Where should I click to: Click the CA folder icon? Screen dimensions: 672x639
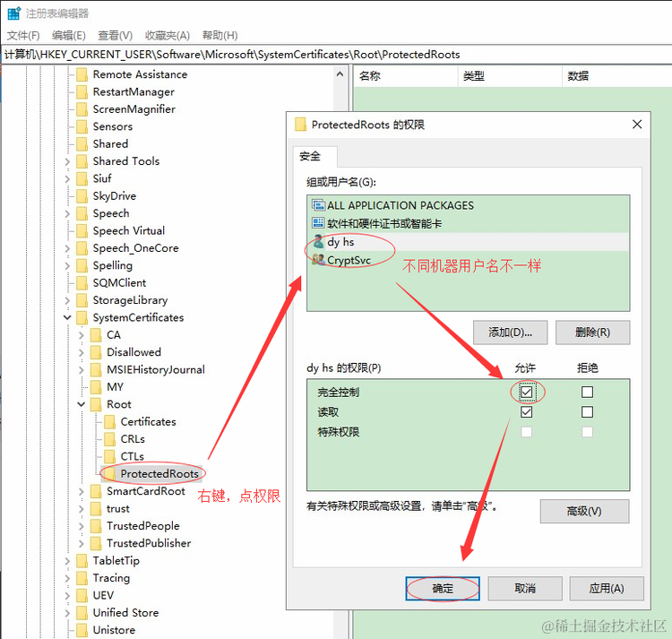tap(96, 334)
